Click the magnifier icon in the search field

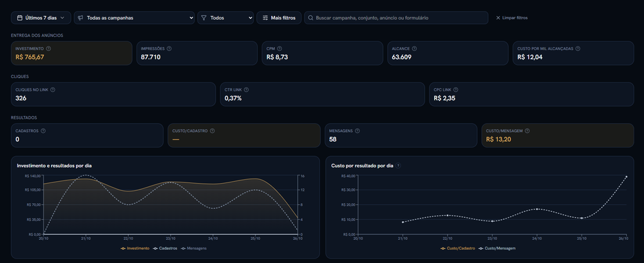[310, 17]
